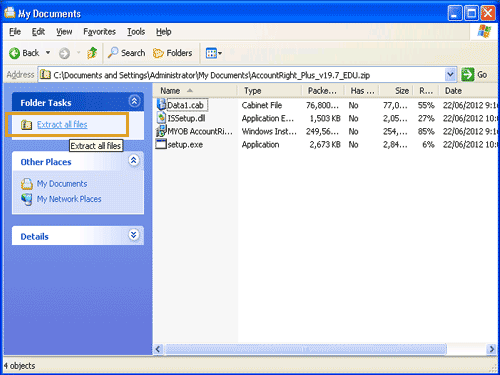500x375 pixels.
Task: Click the Go button
Action: tap(474, 75)
